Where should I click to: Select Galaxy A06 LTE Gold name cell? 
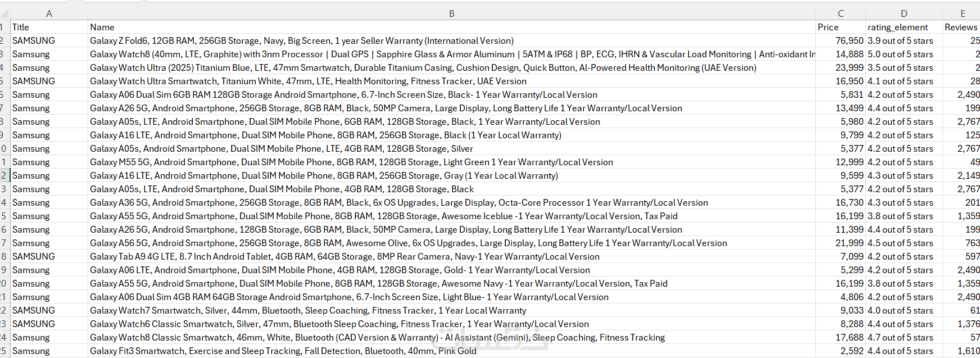coord(452,270)
